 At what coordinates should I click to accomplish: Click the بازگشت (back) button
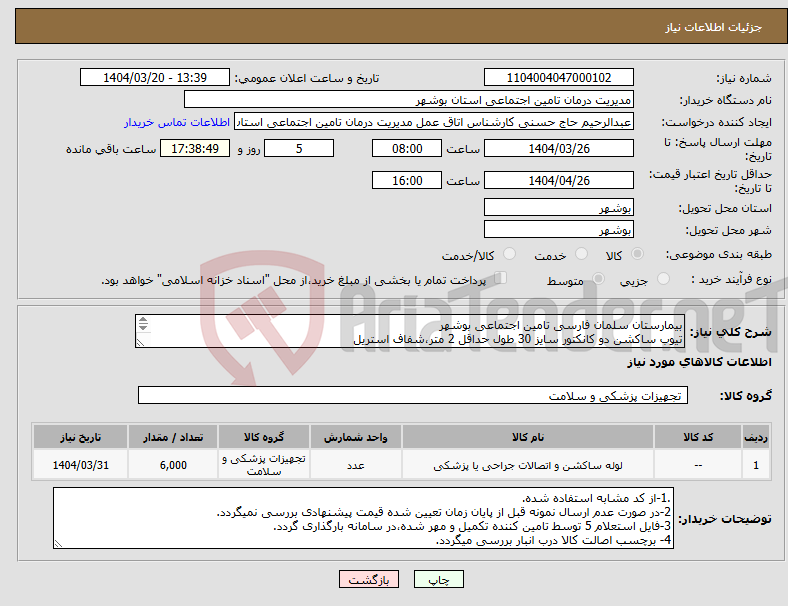[368, 579]
